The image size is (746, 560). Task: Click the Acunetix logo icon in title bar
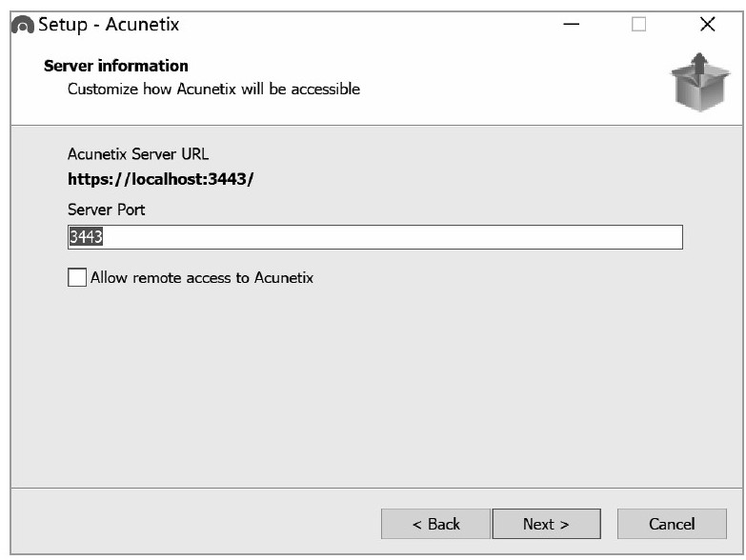tap(22, 25)
